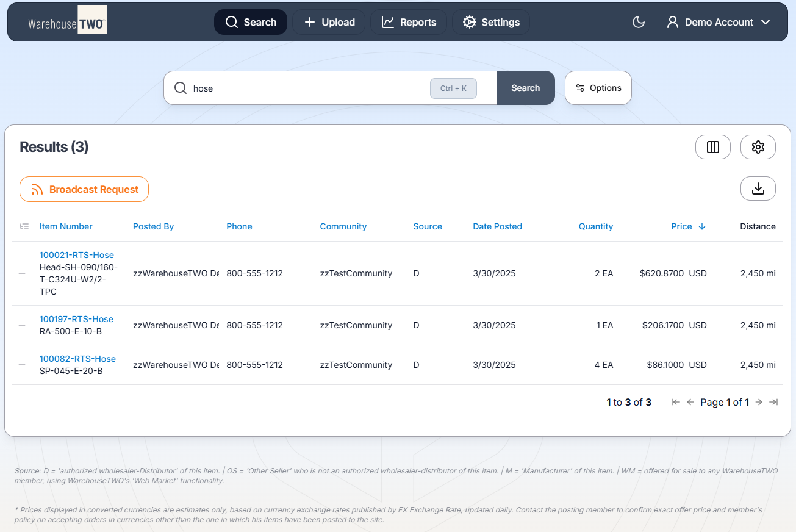Download results using the download icon

[x=758, y=189]
